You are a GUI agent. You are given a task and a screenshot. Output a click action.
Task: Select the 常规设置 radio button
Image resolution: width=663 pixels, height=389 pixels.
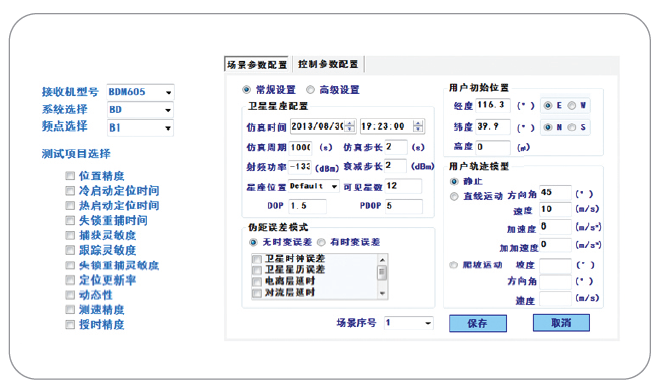pos(246,90)
